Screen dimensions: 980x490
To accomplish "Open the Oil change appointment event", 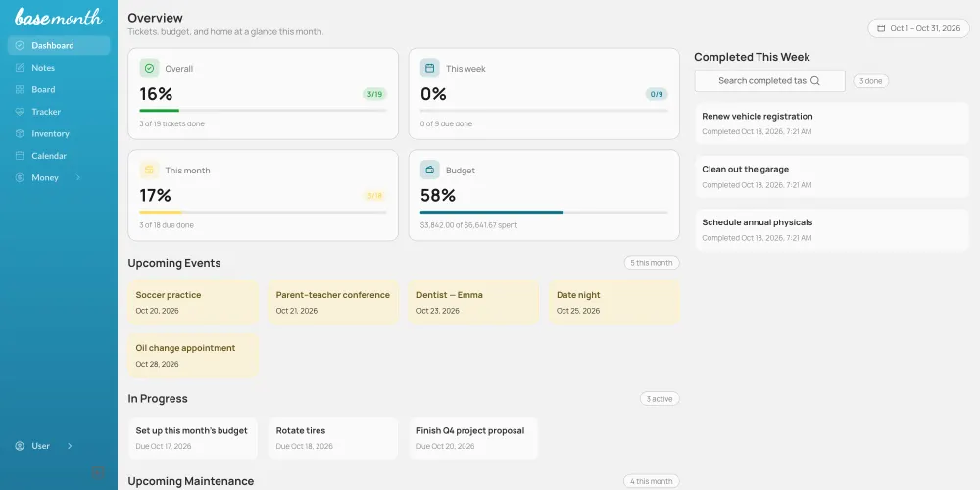I will tap(193, 355).
